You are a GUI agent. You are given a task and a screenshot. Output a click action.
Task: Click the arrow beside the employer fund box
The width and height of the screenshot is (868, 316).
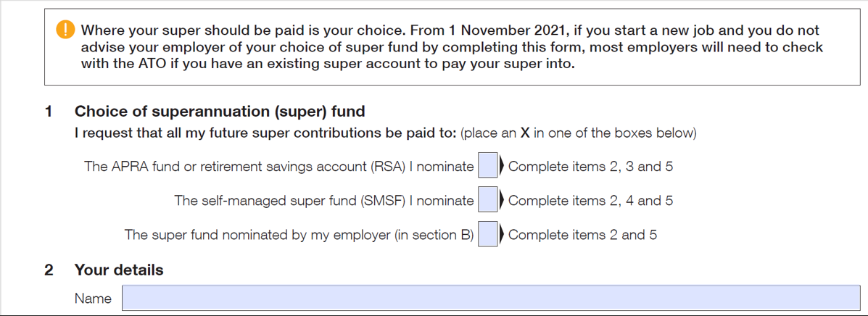click(x=502, y=235)
